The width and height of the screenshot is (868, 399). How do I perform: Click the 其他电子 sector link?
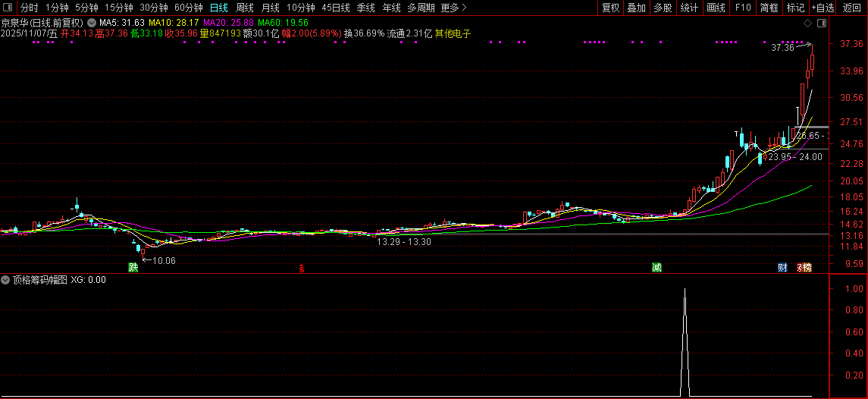point(453,34)
